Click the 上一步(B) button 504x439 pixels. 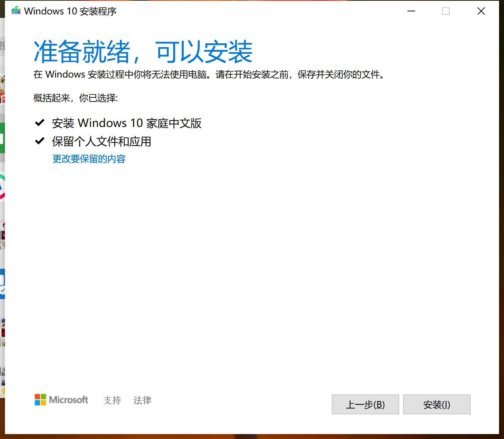365,404
